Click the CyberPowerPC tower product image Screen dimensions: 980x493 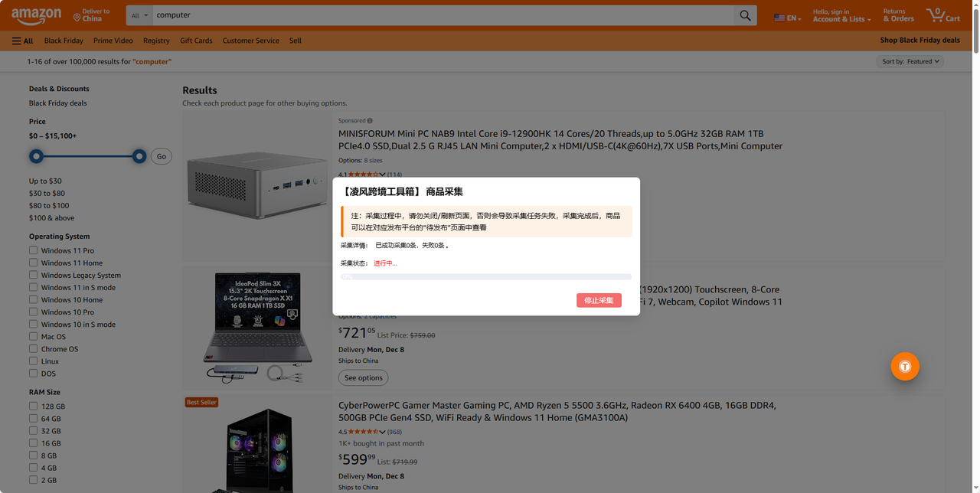tap(260, 450)
